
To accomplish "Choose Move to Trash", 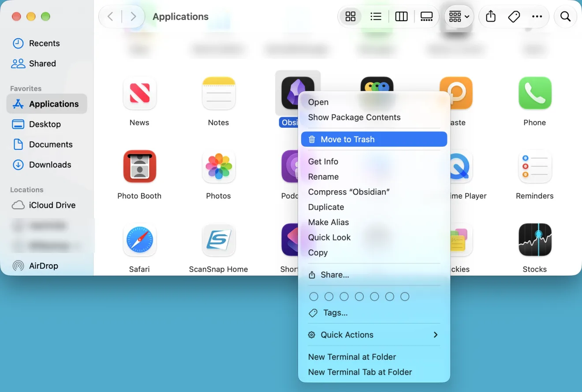I will (374, 139).
